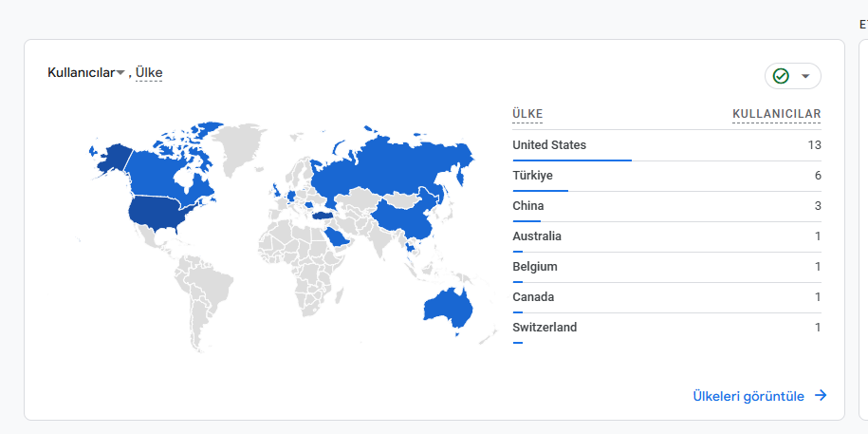Select the Switzerland row in the table
The width and height of the screenshot is (868, 434).
coord(667,329)
